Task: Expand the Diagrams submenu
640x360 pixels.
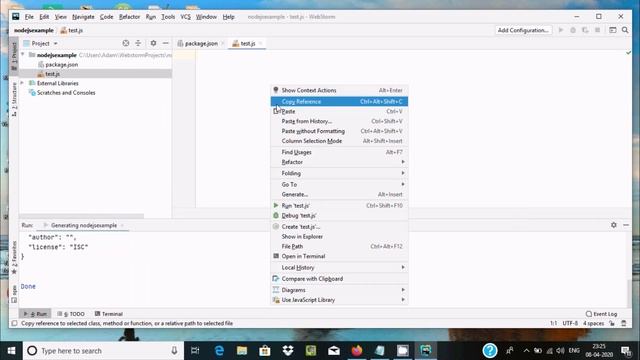Action: [x=339, y=290]
